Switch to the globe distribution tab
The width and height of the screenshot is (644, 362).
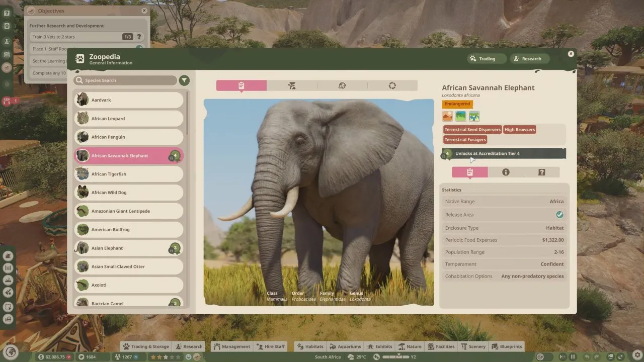click(x=342, y=85)
